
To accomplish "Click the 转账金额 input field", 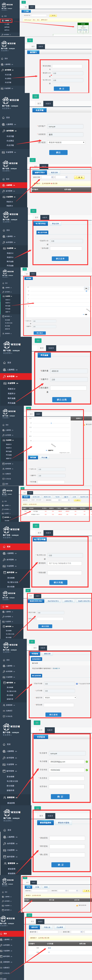I will pos(65,573).
